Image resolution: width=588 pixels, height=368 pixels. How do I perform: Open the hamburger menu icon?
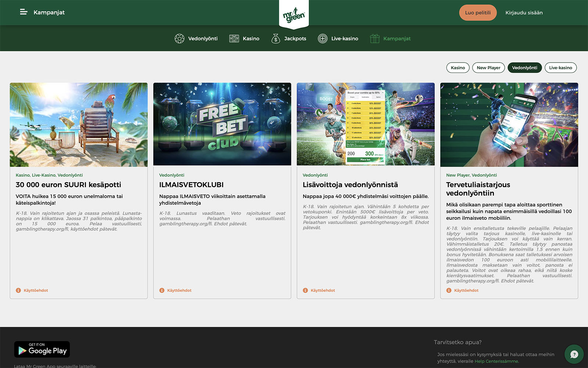(x=24, y=12)
